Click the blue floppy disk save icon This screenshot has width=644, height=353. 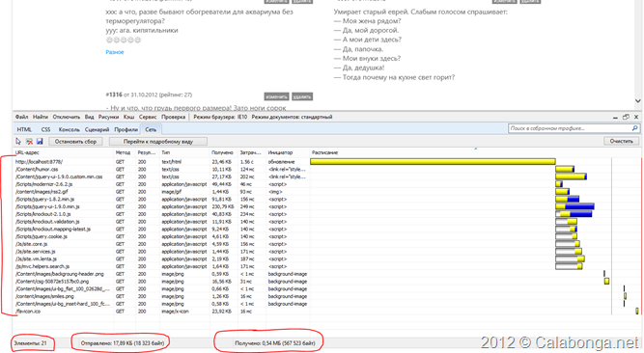(40, 141)
